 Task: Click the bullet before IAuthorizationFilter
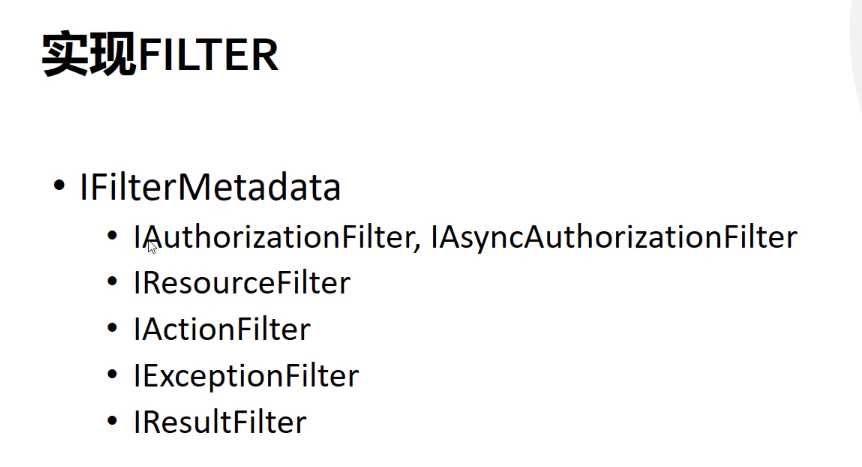(x=112, y=235)
